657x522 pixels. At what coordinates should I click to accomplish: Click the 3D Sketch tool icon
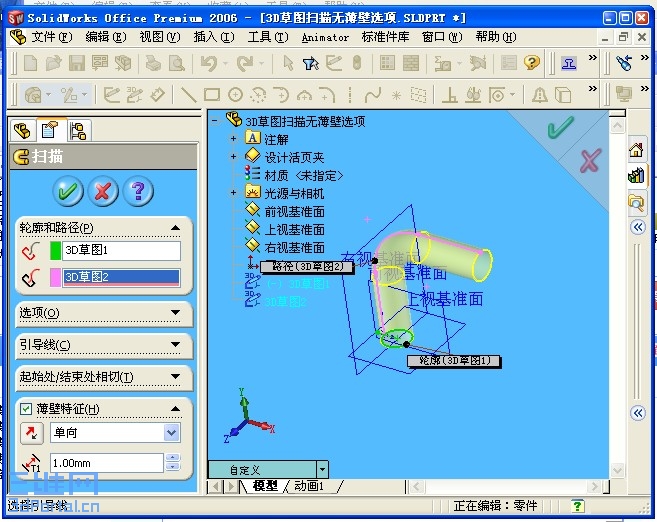tap(135, 95)
